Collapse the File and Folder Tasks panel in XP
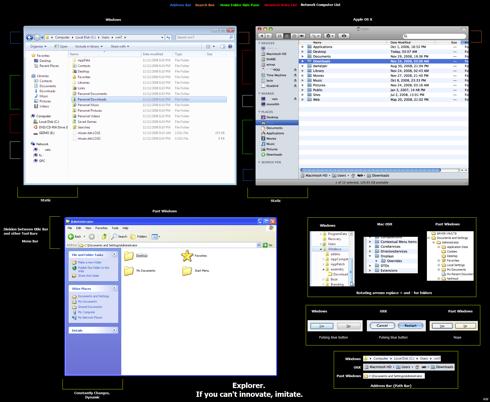The height and width of the screenshot is (402, 490). pyautogui.click(x=114, y=255)
